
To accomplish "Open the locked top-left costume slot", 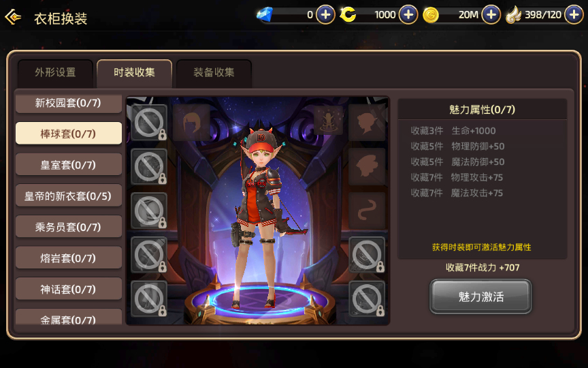I will point(149,123).
